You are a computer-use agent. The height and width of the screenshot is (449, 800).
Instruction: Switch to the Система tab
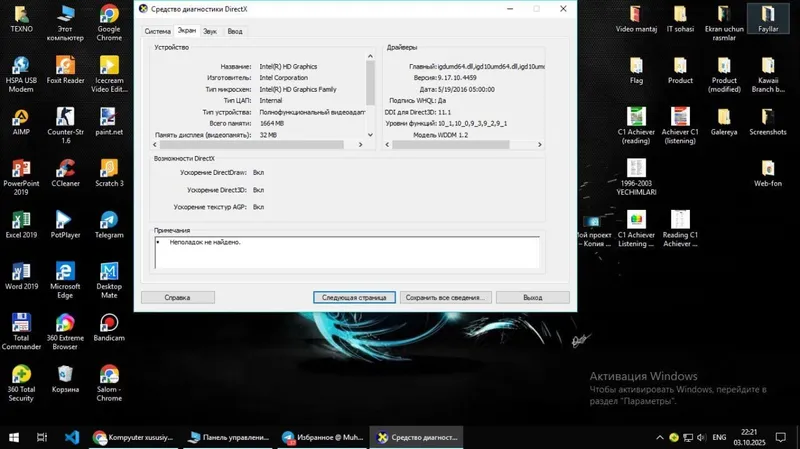pyautogui.click(x=158, y=31)
